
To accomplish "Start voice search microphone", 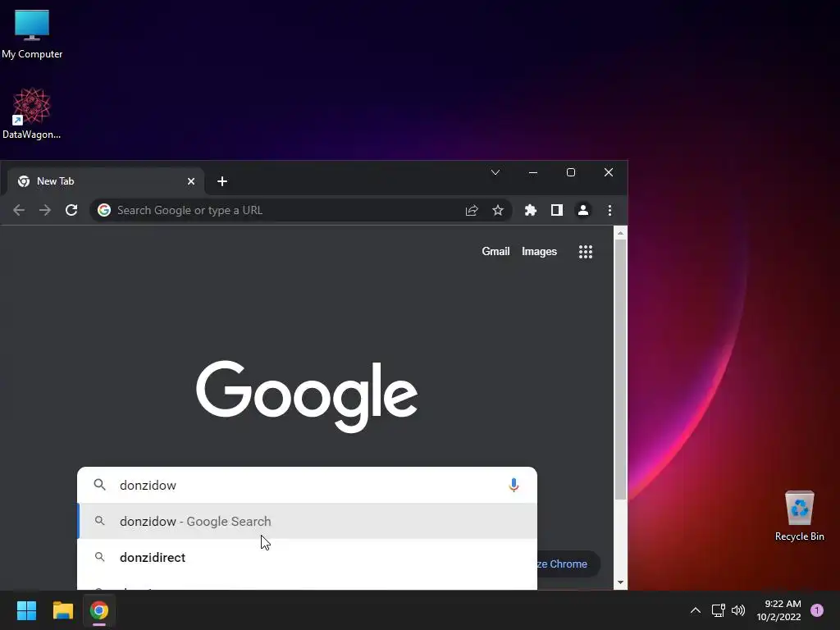I will (514, 486).
